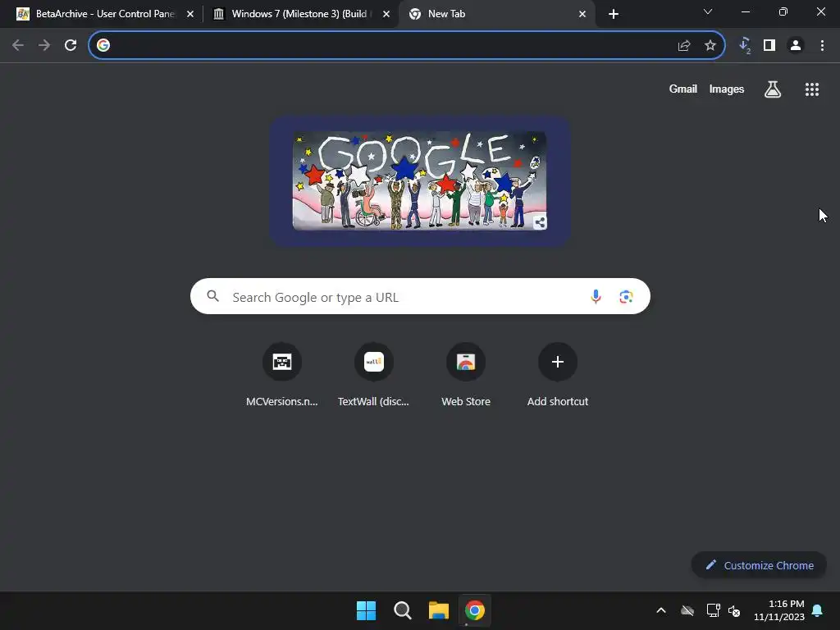
Task: Bookmark this tab with the star
Action: pos(710,46)
